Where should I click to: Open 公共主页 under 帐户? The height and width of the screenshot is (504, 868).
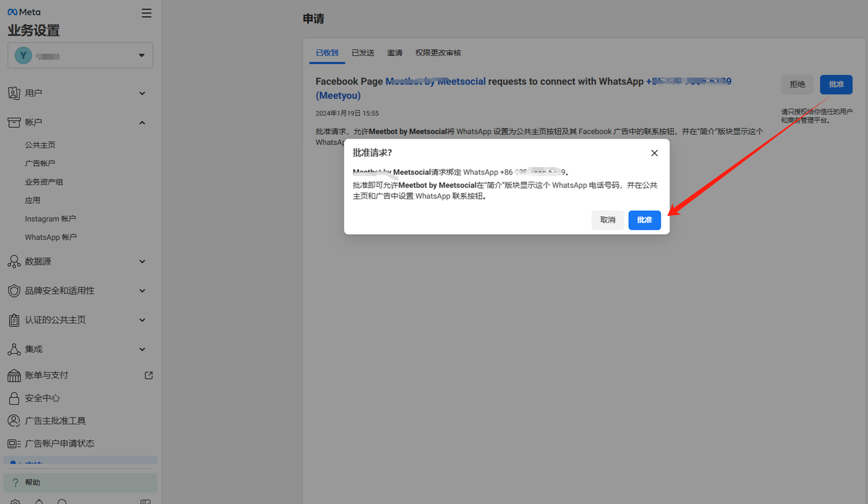click(40, 145)
